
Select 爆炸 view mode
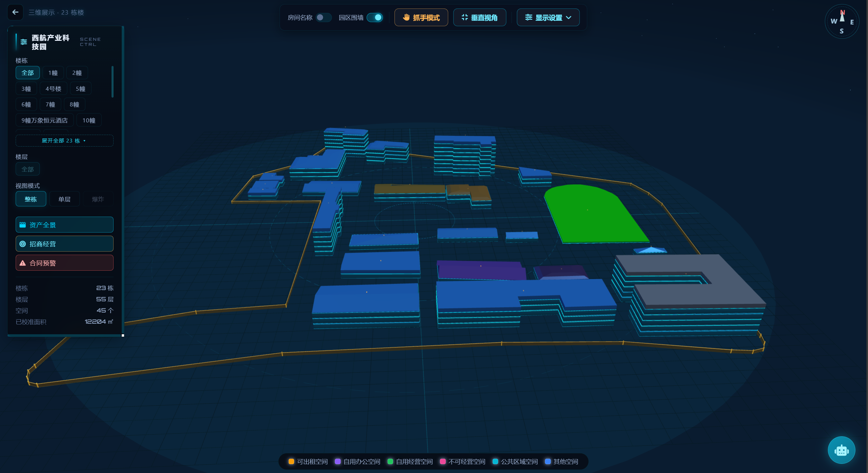point(98,199)
